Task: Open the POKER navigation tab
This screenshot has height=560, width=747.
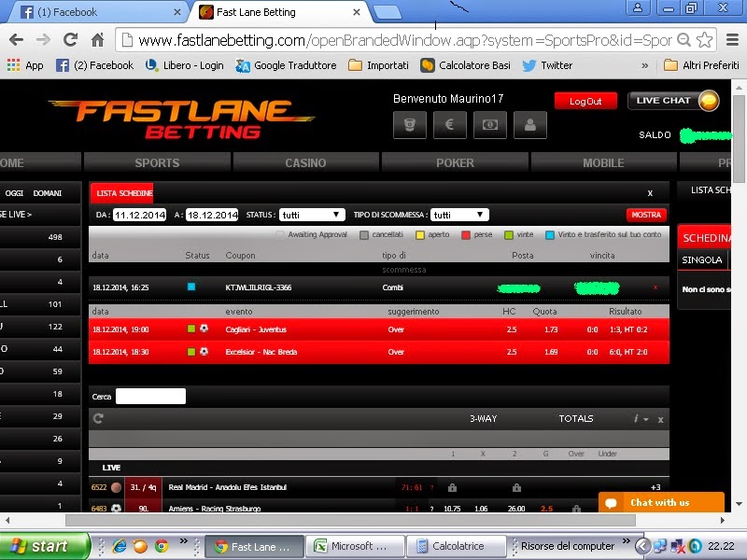Action: (x=455, y=162)
